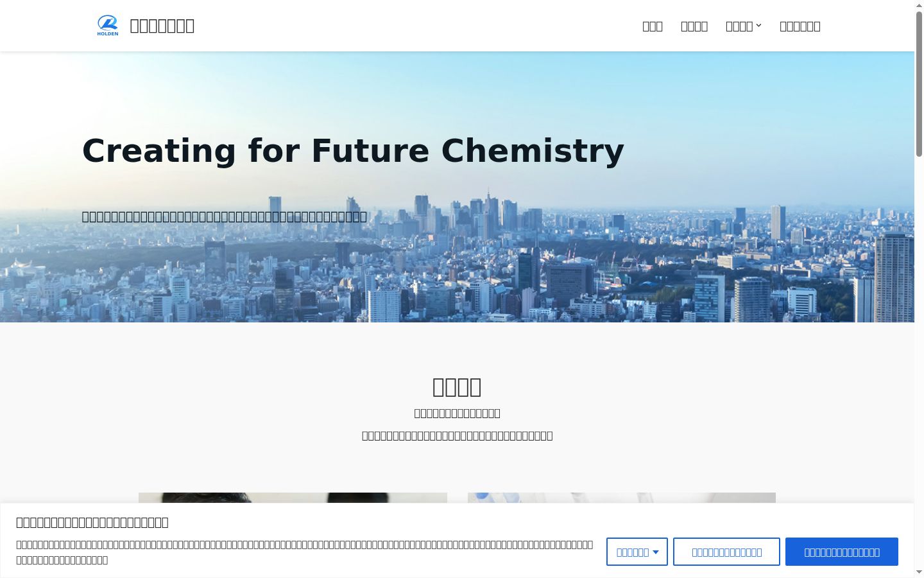
Task: Click the caret arrow on the cookie dropdown
Action: click(x=656, y=552)
